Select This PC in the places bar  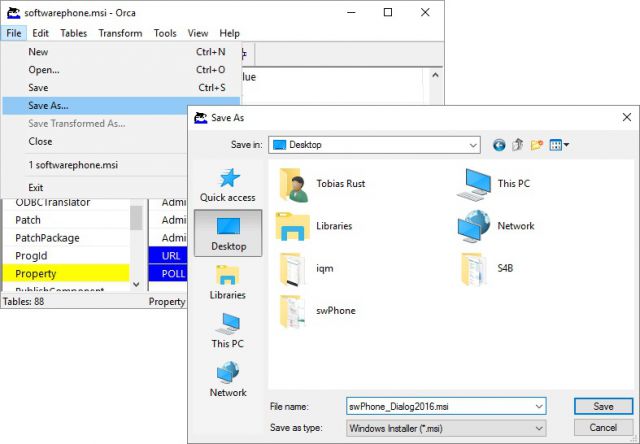(x=228, y=331)
